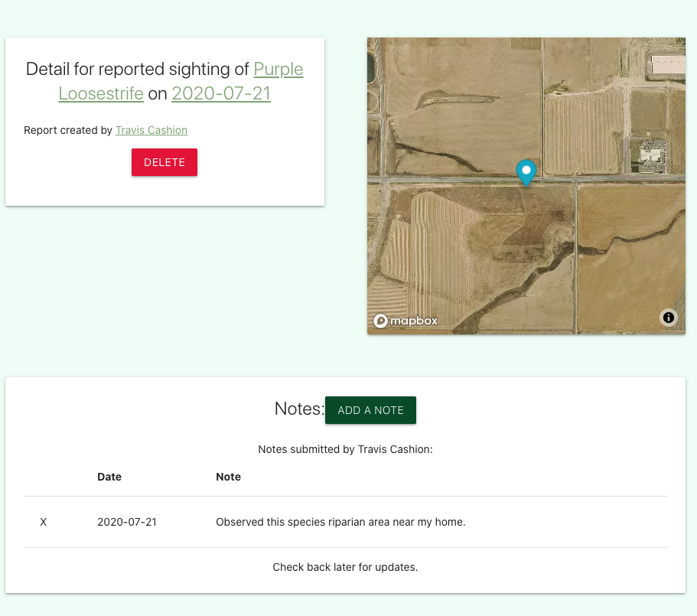
Task: Click 'Check back later for updates' message
Action: click(345, 567)
